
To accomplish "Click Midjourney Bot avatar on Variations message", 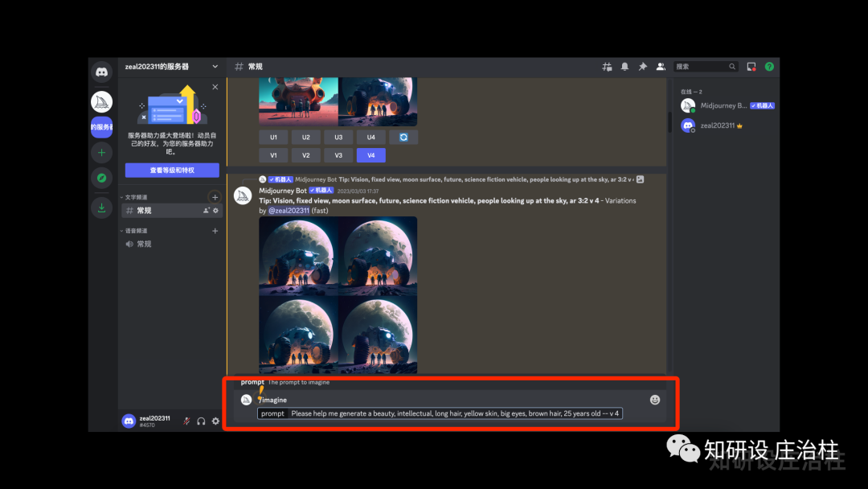I will tap(243, 195).
